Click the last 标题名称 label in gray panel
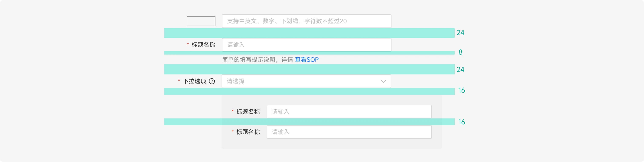The width and height of the screenshot is (644, 162). [x=248, y=132]
